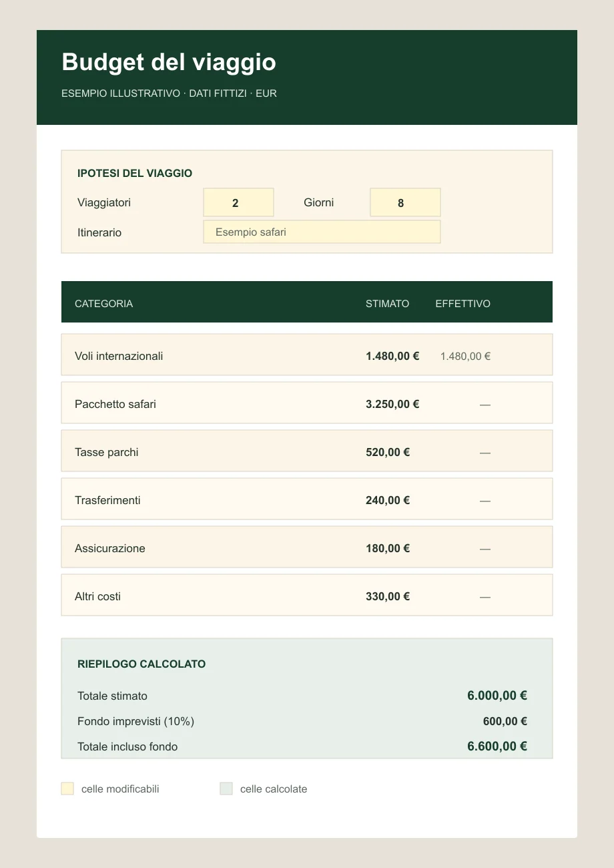This screenshot has height=868, width=614.
Task: Click the celle modificabili legend text
Action: tap(120, 789)
